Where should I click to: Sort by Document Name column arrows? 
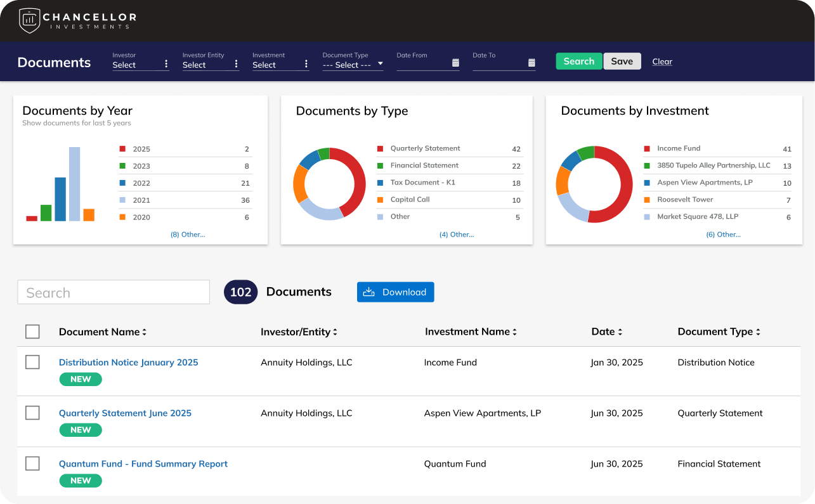coord(144,332)
